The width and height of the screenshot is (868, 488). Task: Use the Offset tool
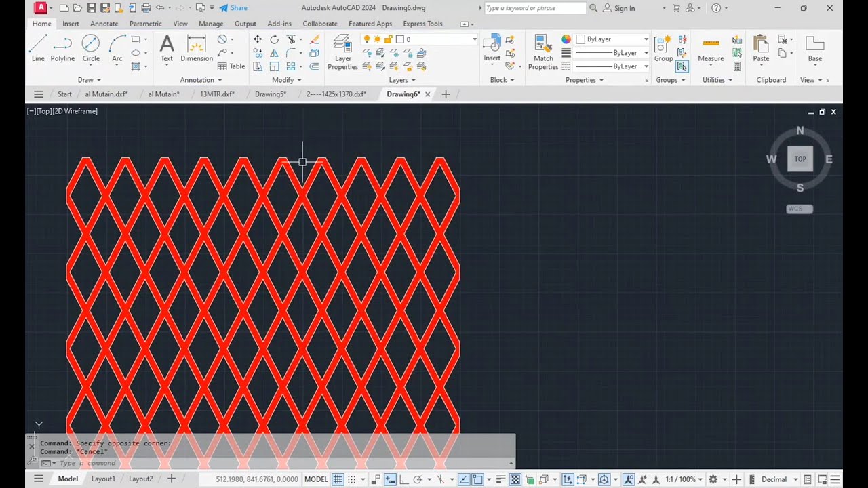pos(314,66)
